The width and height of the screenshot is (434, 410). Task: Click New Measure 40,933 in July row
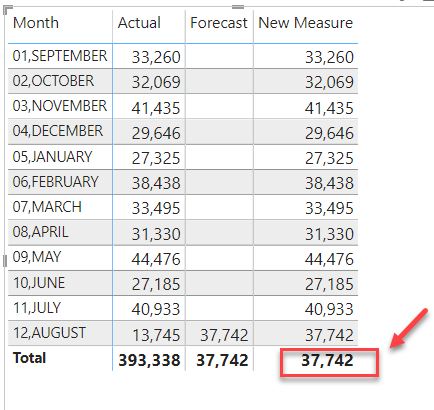(329, 309)
